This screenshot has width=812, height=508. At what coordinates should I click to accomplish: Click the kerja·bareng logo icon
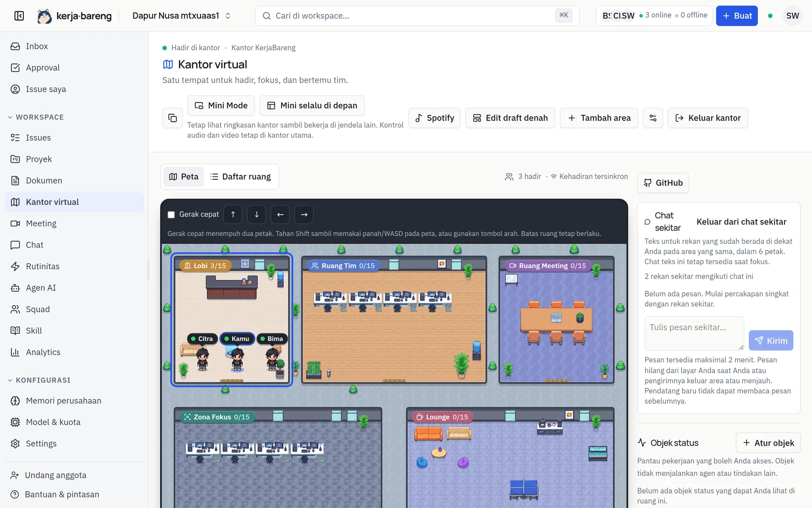[x=44, y=16]
